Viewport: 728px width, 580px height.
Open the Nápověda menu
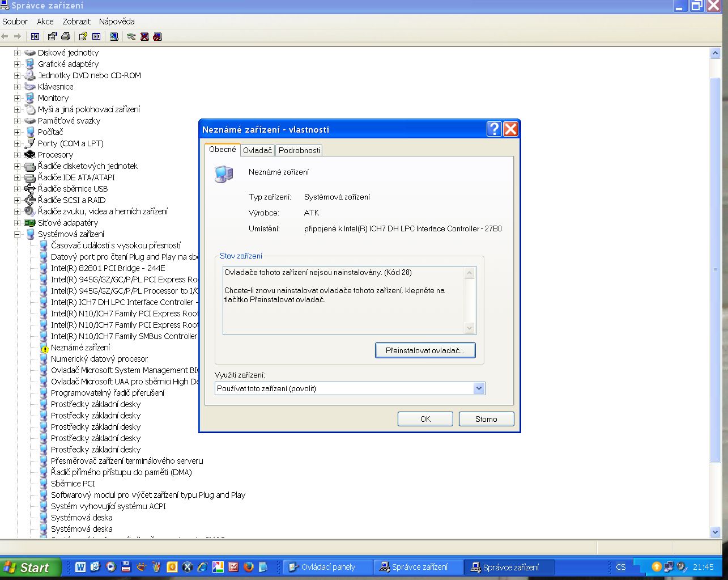coord(117,22)
